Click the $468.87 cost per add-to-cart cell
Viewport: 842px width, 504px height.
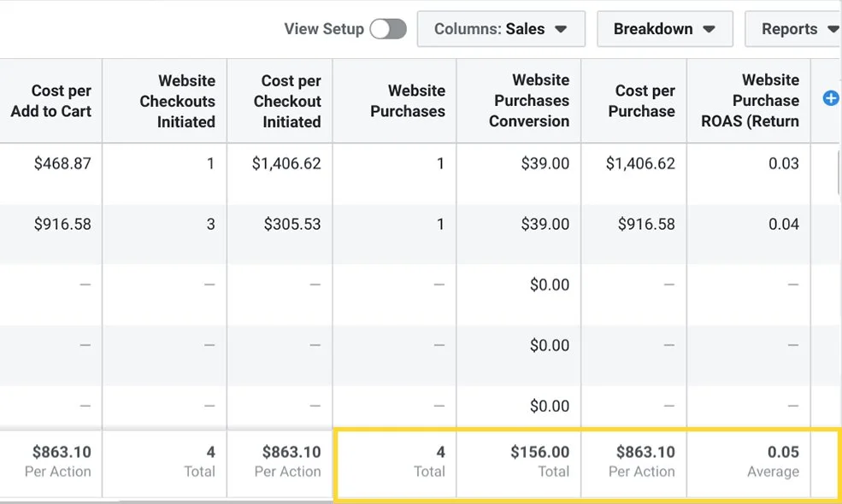[62, 163]
